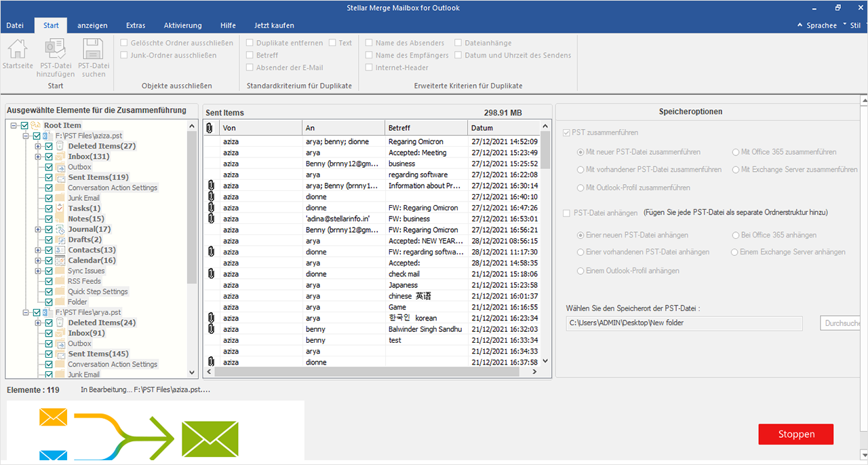Click the Drafts(2) folder icon
This screenshot has height=465, width=868.
60,240
